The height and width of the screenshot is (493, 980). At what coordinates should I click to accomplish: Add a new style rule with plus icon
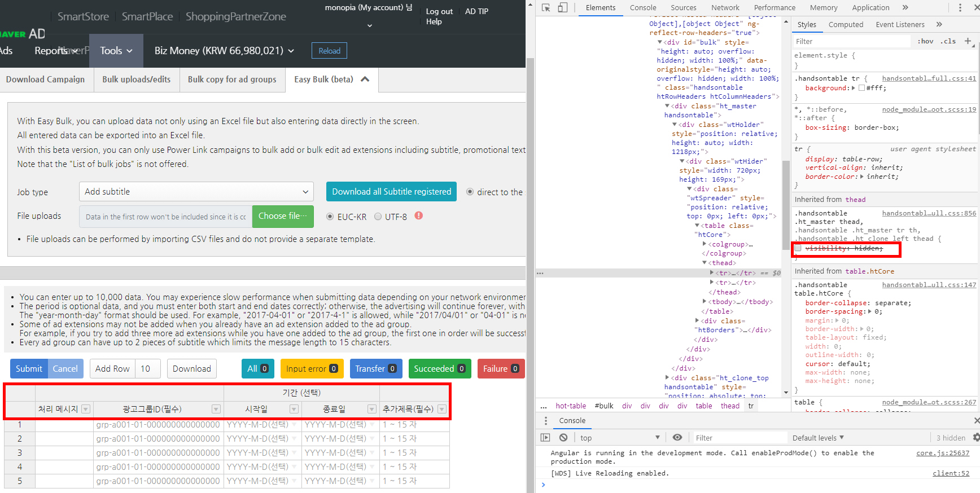[968, 41]
